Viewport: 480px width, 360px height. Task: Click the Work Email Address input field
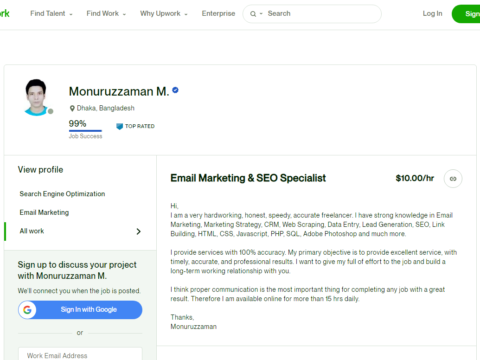click(x=80, y=354)
